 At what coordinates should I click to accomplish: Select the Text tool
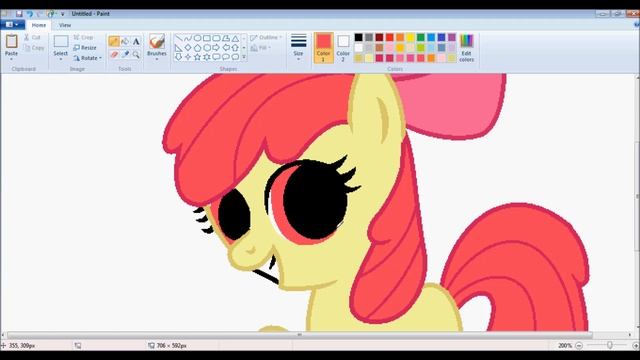point(136,41)
